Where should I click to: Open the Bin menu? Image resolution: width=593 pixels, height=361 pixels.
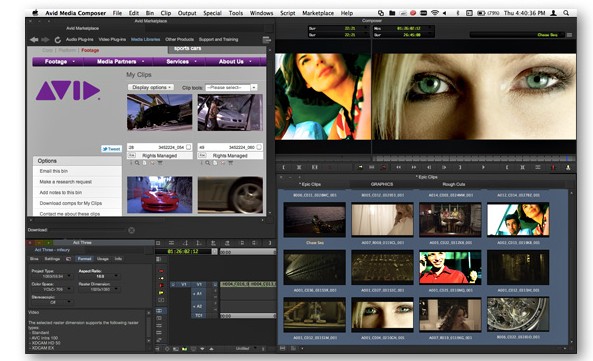150,13
